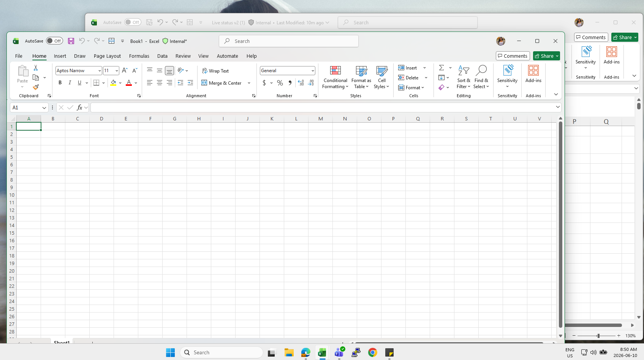Click Share button in the background Excel window
The image size is (644, 360).
[625, 37]
